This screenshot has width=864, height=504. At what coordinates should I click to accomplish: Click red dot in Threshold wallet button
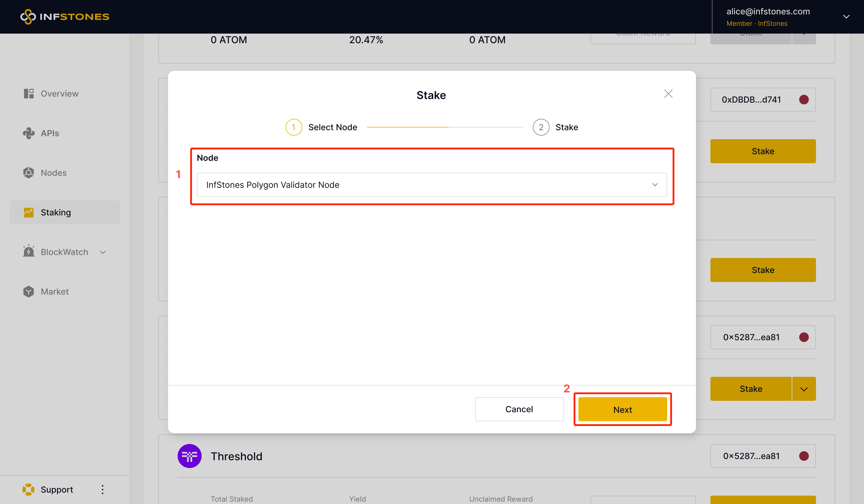pyautogui.click(x=804, y=456)
